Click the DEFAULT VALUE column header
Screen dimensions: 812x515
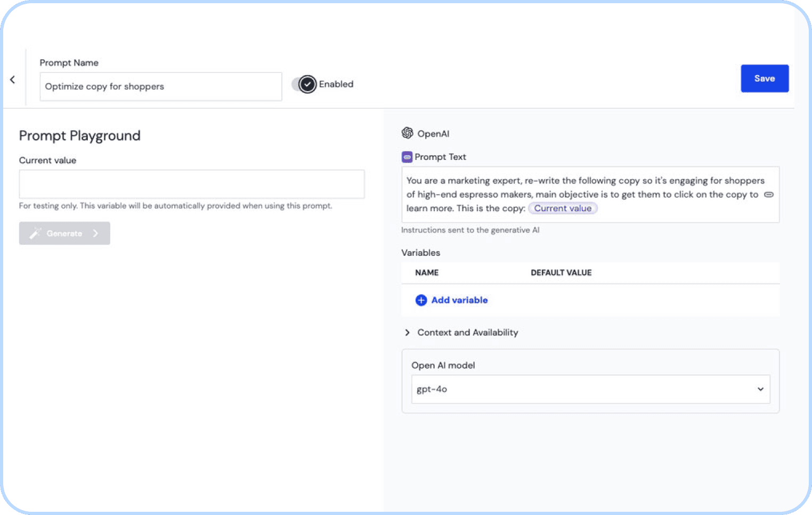(x=561, y=272)
